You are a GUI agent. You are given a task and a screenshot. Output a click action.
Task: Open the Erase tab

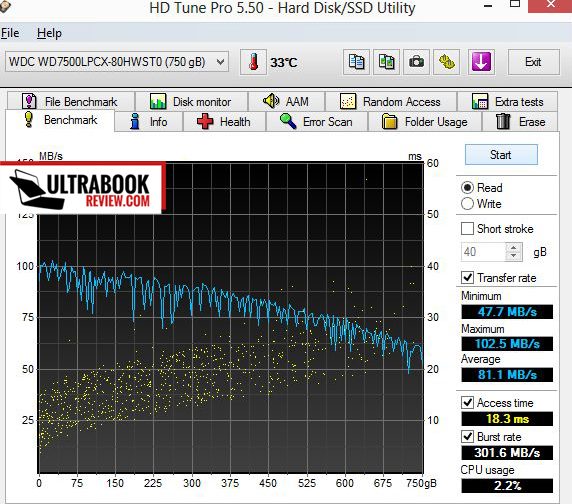(520, 121)
